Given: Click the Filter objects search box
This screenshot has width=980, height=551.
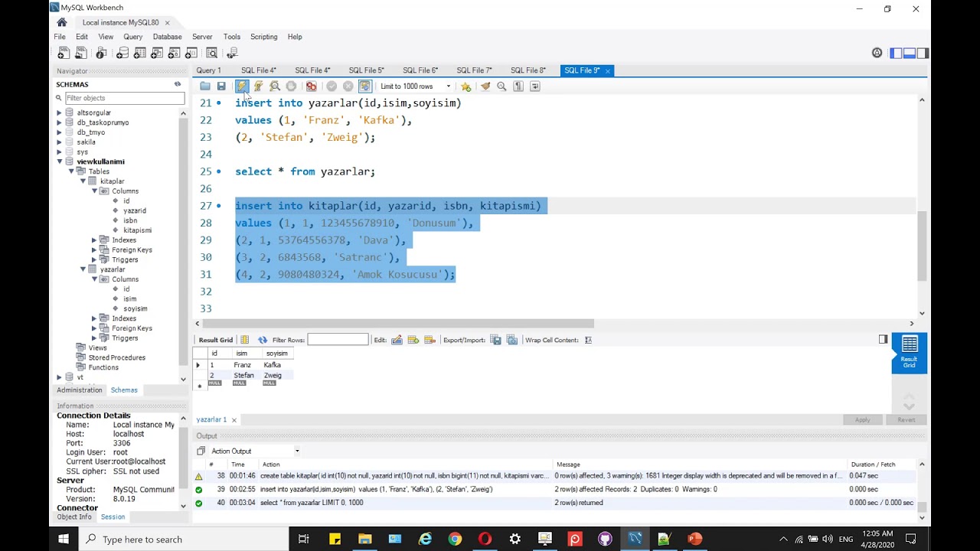Looking at the screenshot, I should coord(124,98).
